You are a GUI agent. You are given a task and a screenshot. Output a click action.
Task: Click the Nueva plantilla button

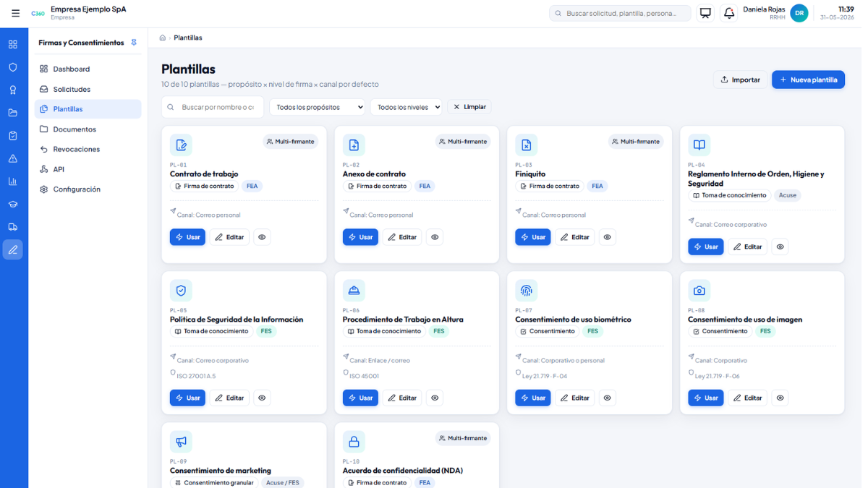click(x=808, y=80)
